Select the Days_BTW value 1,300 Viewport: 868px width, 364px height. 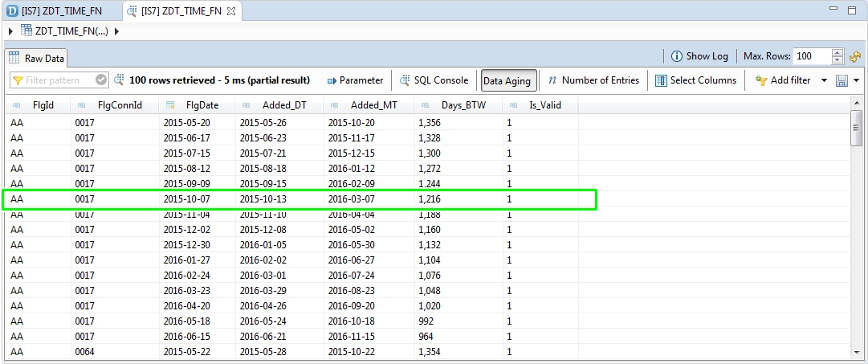coord(430,153)
